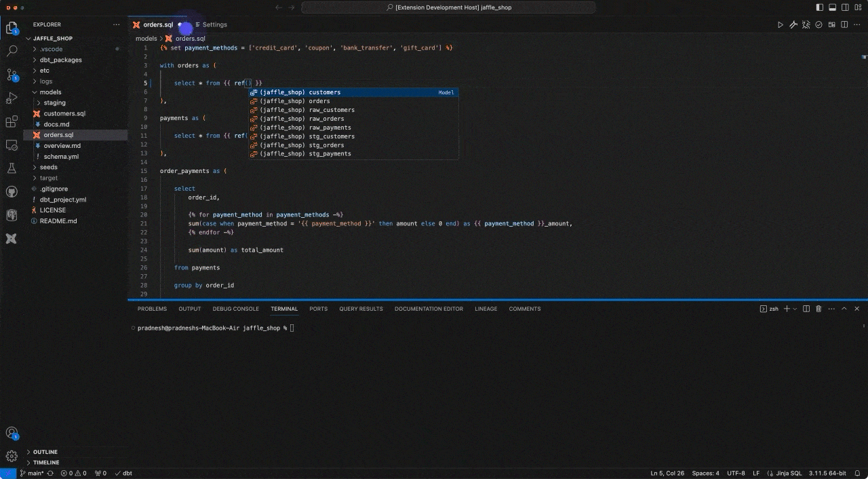
Task: Click the command center search box
Action: click(448, 7)
